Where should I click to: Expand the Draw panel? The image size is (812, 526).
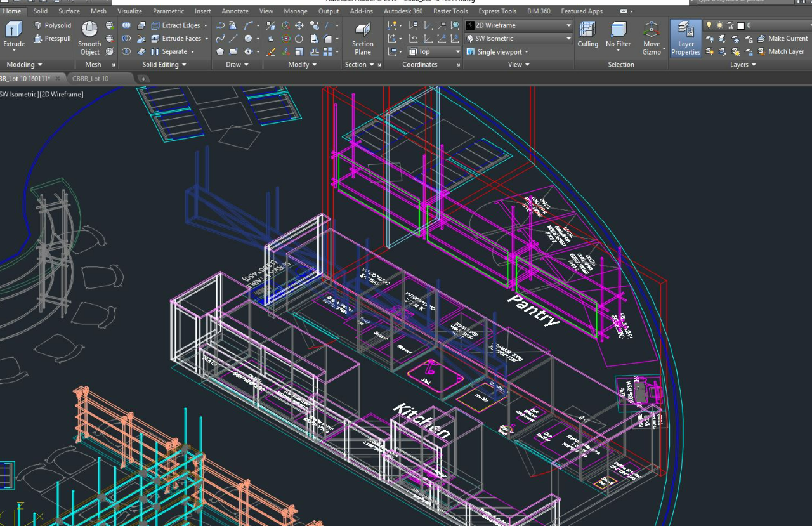(x=237, y=65)
